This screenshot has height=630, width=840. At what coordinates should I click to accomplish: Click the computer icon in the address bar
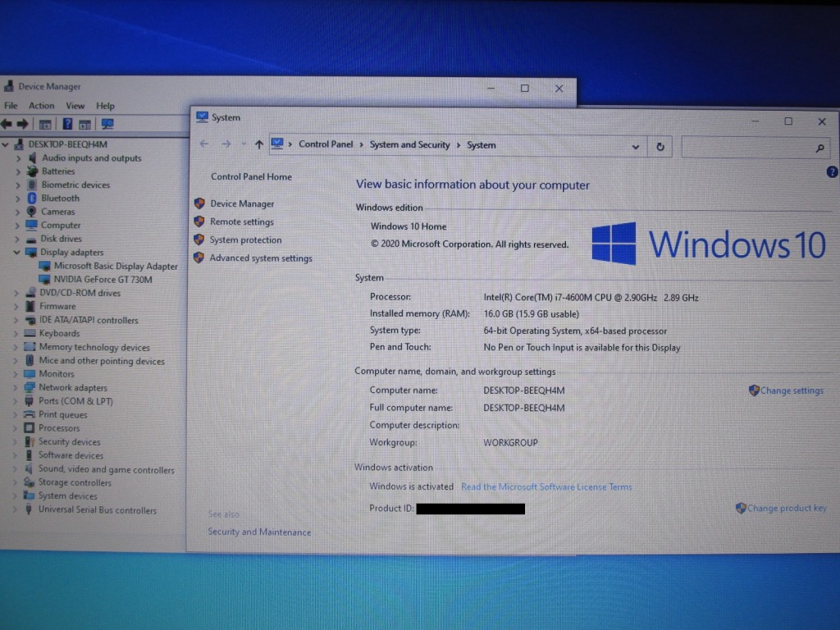(277, 144)
